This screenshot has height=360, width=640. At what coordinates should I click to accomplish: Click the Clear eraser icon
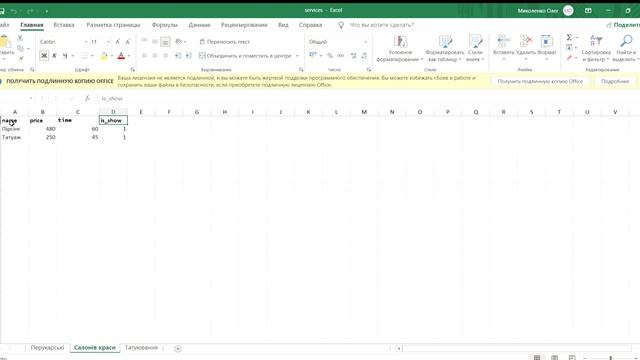(x=569, y=58)
